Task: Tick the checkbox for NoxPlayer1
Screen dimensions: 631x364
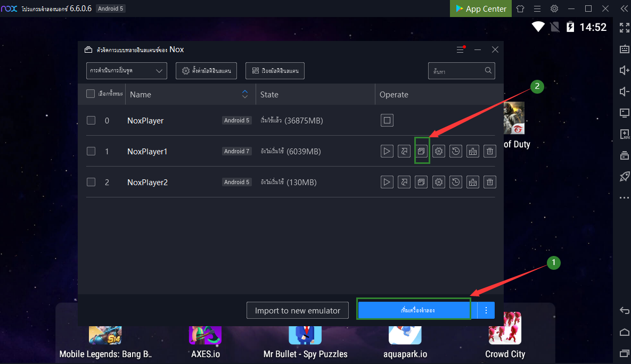Action: coord(91,152)
